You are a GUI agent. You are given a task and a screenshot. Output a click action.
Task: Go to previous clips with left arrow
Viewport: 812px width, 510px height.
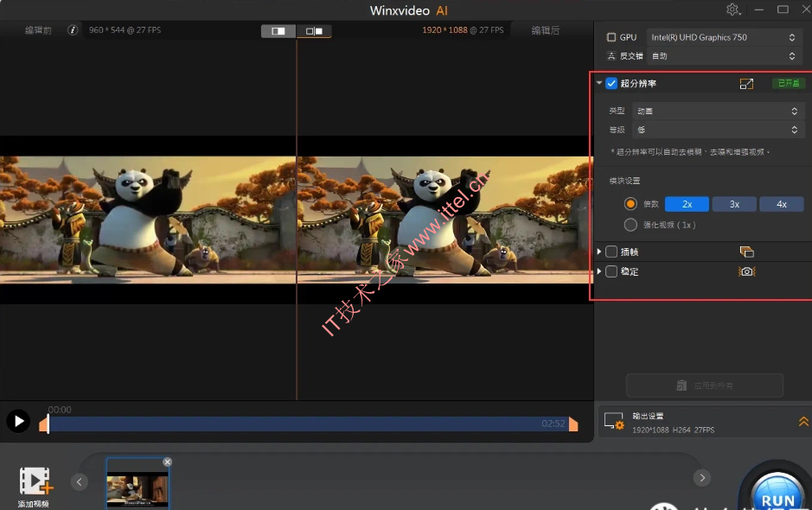click(80, 482)
